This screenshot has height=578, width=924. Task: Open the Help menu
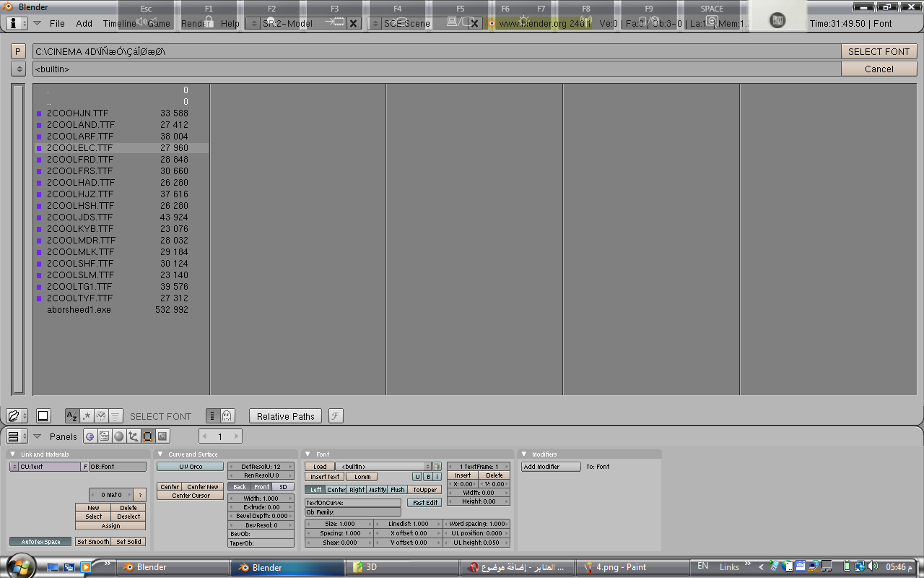point(230,23)
